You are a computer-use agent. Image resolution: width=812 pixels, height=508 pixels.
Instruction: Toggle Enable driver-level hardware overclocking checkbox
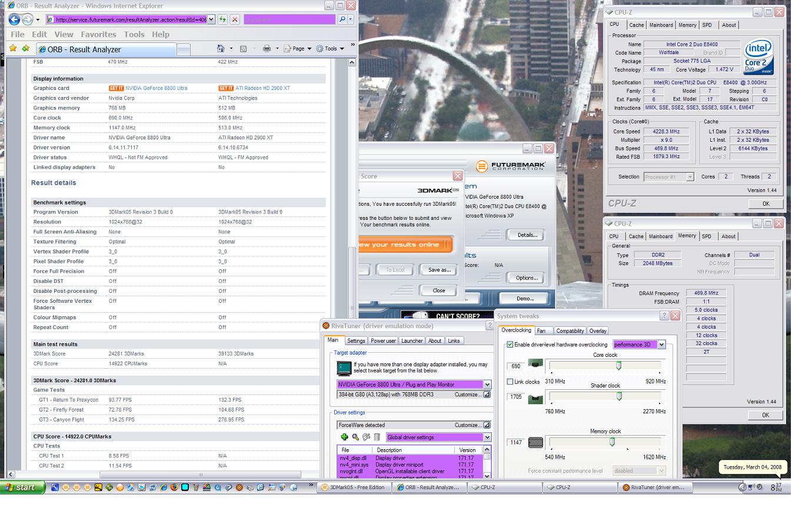510,345
